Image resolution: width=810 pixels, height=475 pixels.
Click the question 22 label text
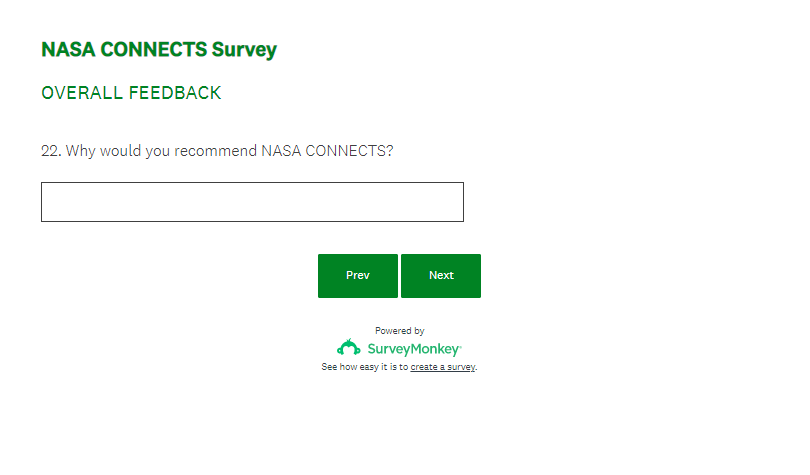pyautogui.click(x=217, y=151)
